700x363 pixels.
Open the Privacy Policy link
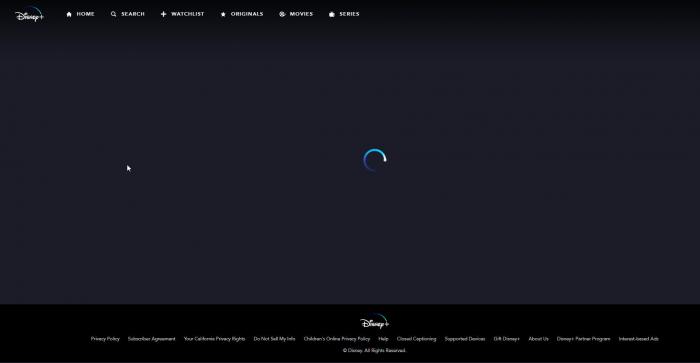point(105,339)
